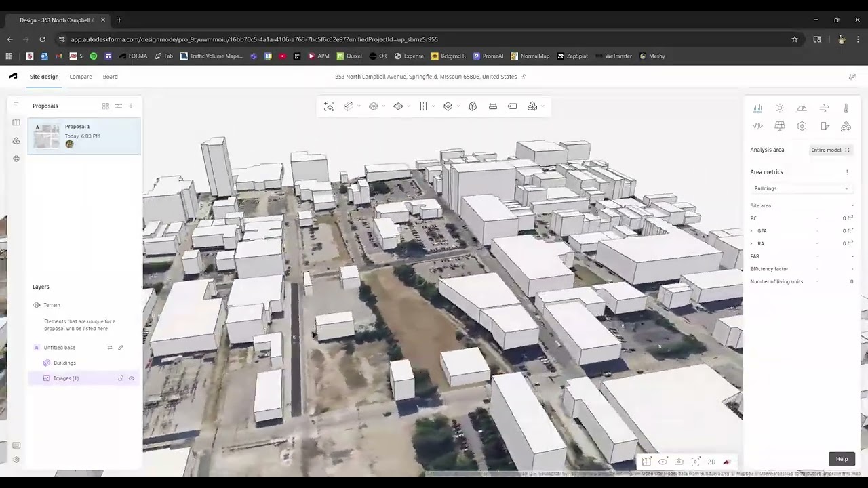Switch to Compare tab

point(81,77)
